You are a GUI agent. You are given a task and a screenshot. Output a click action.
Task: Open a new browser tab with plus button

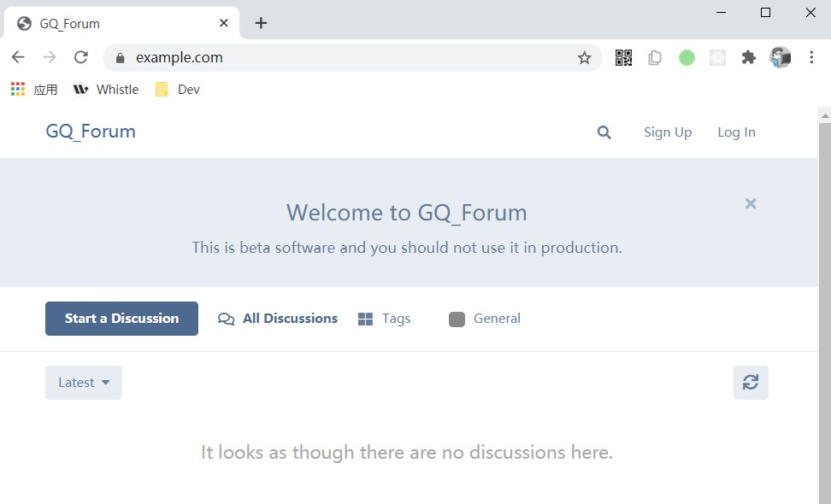pos(261,23)
